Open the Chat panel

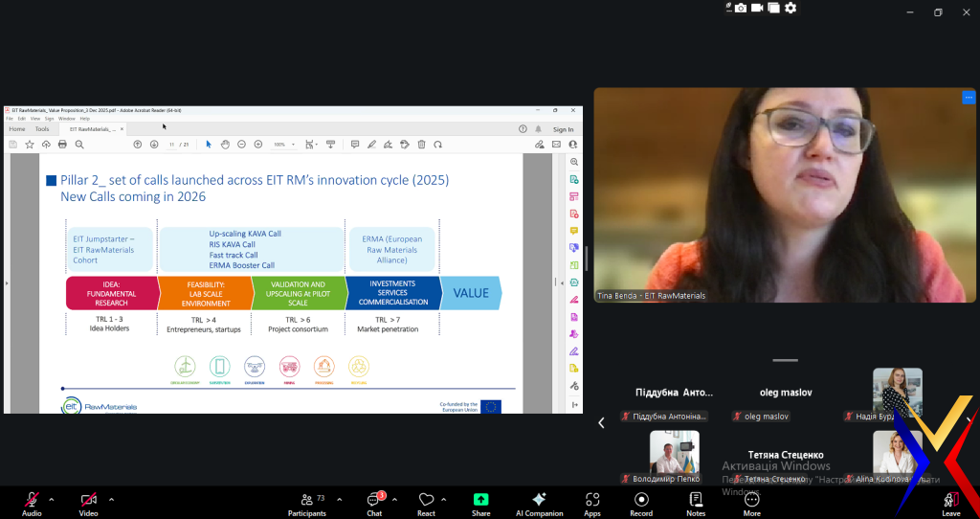coord(374,501)
